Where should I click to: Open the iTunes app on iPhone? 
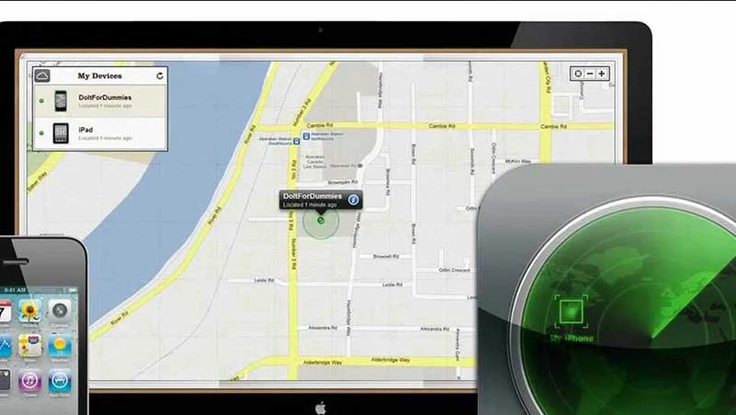click(30, 381)
